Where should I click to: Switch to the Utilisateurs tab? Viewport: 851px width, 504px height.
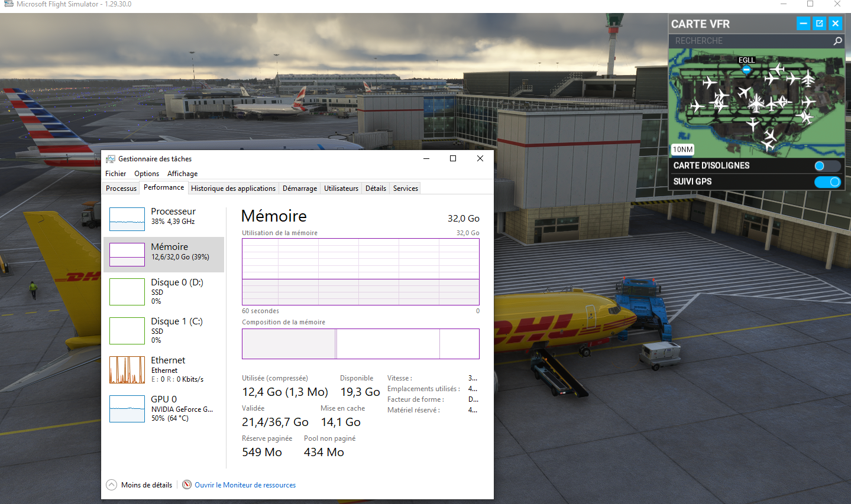tap(341, 188)
